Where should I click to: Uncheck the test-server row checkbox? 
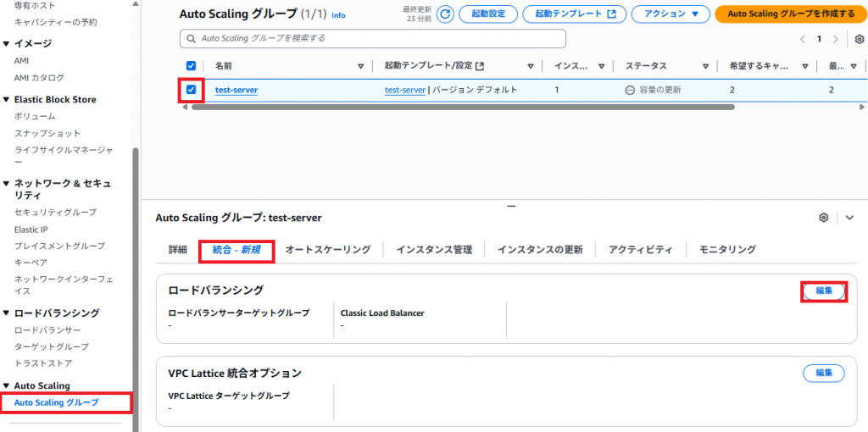click(x=191, y=90)
